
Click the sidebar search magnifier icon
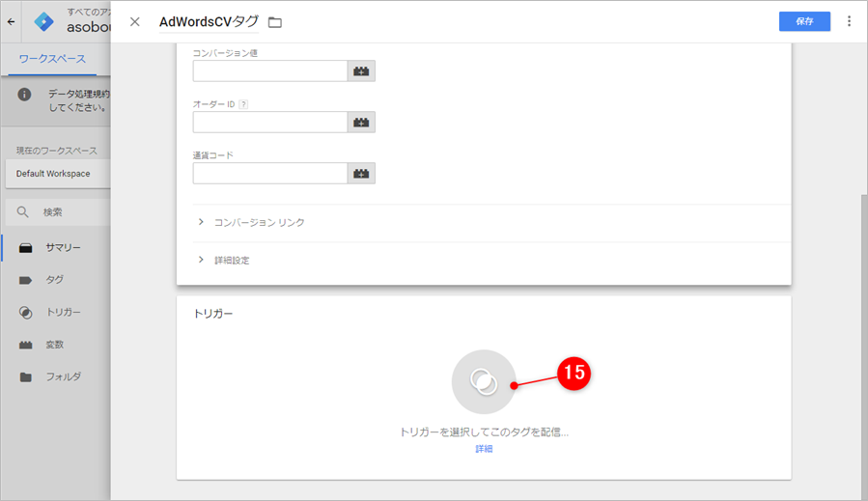[23, 212]
